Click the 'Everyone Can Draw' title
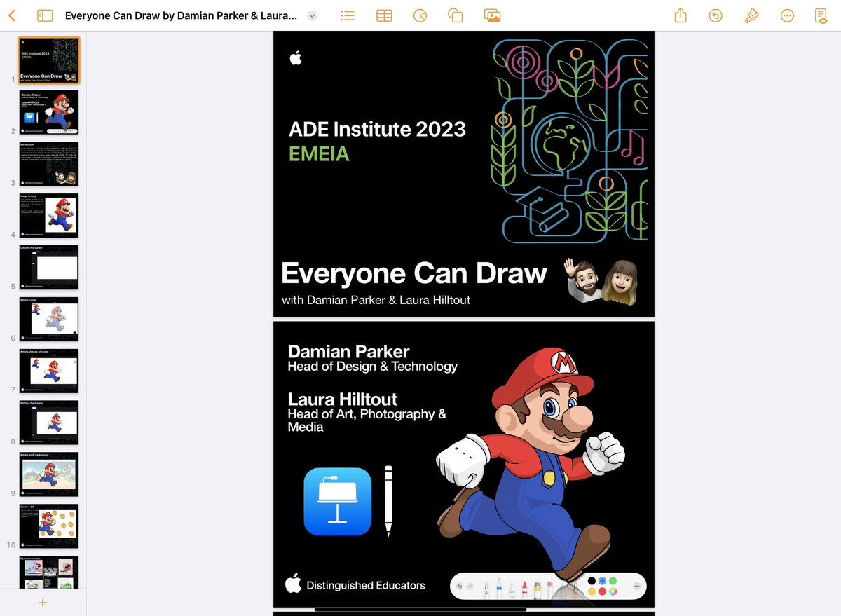The height and width of the screenshot is (616, 841). point(413,273)
